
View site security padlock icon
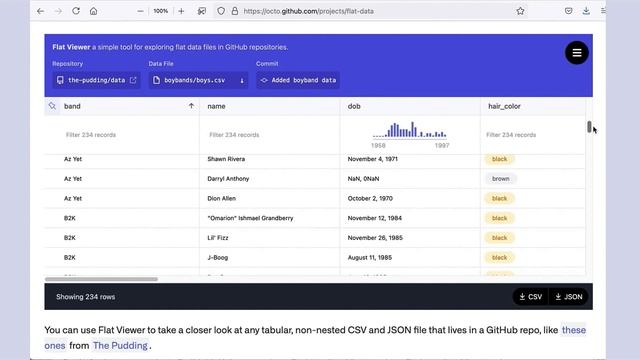pos(235,11)
